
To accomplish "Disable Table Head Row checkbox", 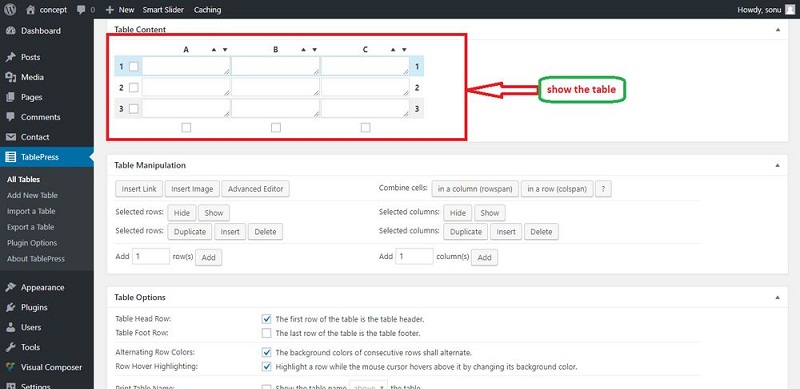I will (266, 319).
